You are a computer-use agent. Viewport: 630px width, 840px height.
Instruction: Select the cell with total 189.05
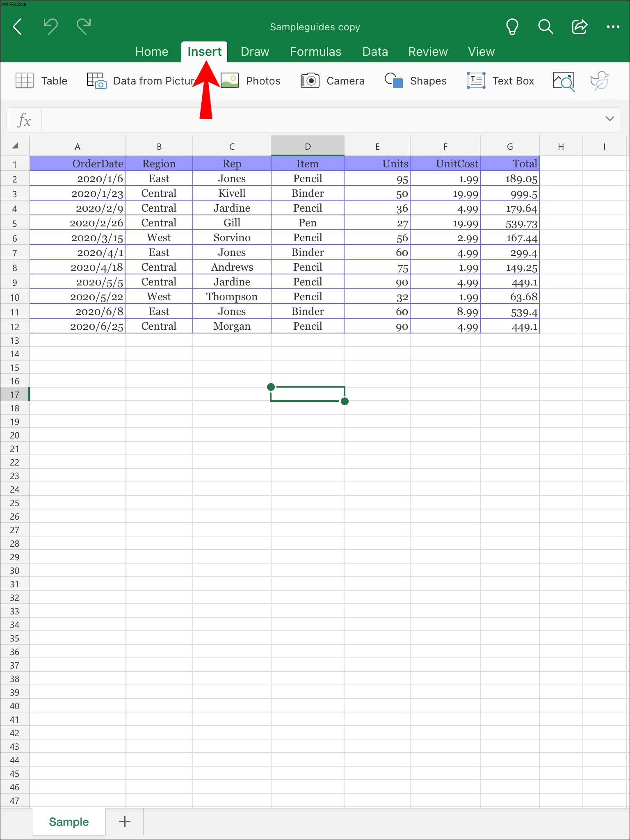[510, 178]
